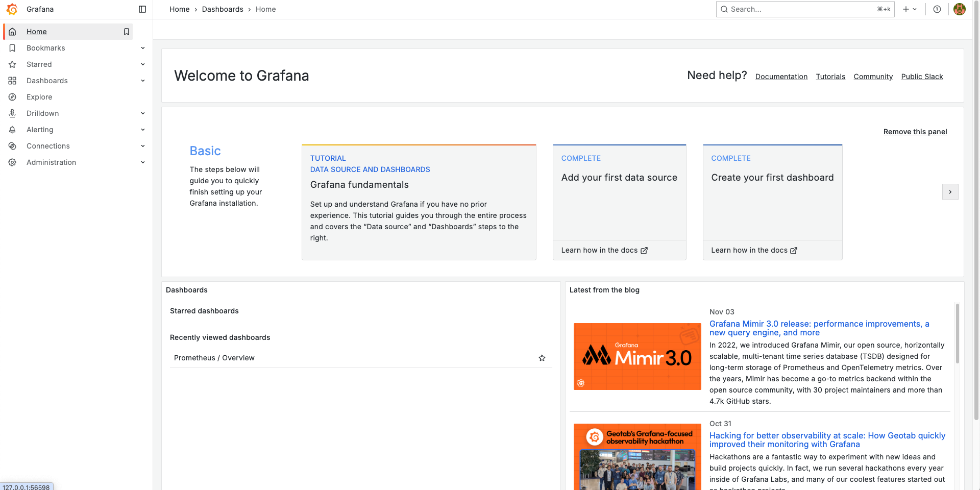This screenshot has height=490, width=980.
Task: Click the Geotab hackathon thumbnail image
Action: [638, 457]
